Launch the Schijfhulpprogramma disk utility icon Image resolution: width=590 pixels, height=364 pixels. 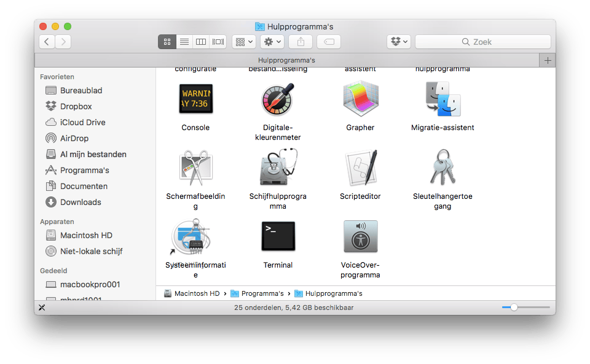tap(278, 167)
